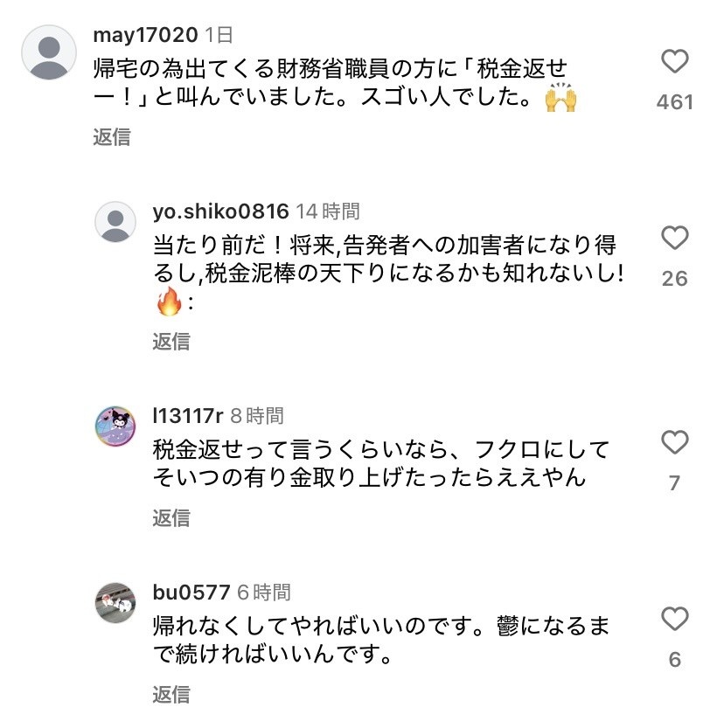
Task: Tap 返信 under yo.shiko0816's comment
Action: coord(171,341)
